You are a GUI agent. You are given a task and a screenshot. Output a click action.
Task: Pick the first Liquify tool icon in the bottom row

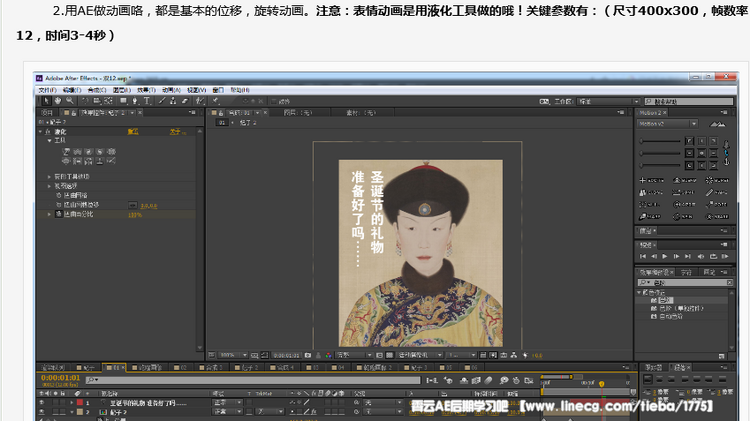(x=66, y=161)
